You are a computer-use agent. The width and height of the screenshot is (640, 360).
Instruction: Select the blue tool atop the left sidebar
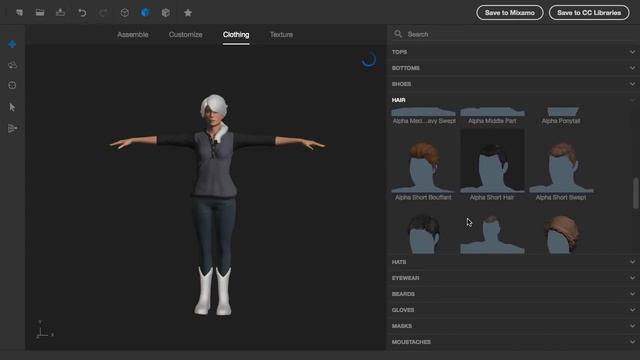click(12, 44)
